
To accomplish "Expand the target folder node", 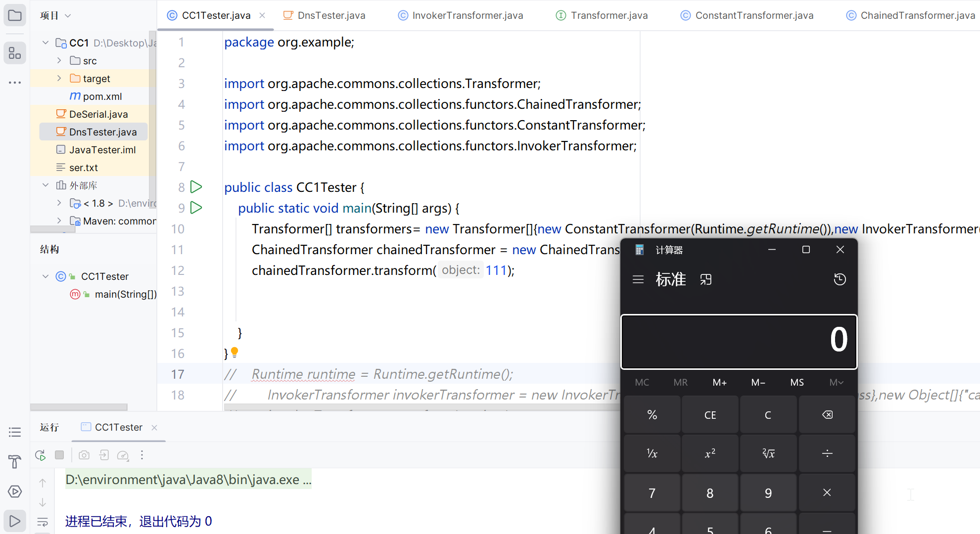I will 59,79.
